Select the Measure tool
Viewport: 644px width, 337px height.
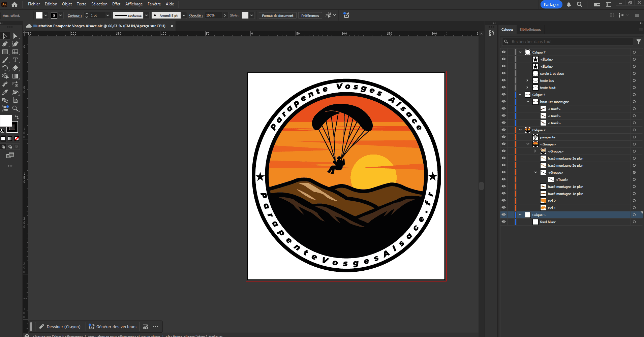coord(5,84)
